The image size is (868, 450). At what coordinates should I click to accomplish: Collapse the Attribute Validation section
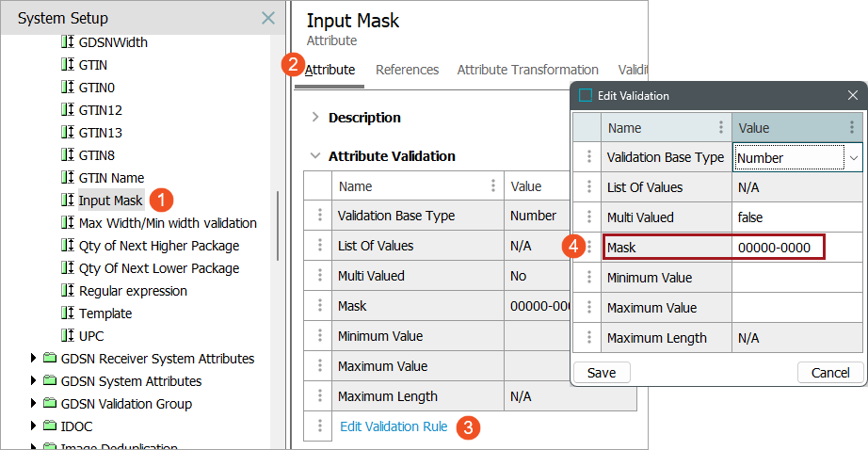pos(314,156)
